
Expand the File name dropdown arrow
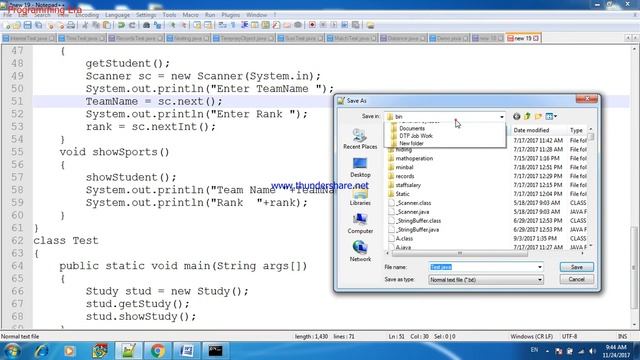(x=540, y=267)
